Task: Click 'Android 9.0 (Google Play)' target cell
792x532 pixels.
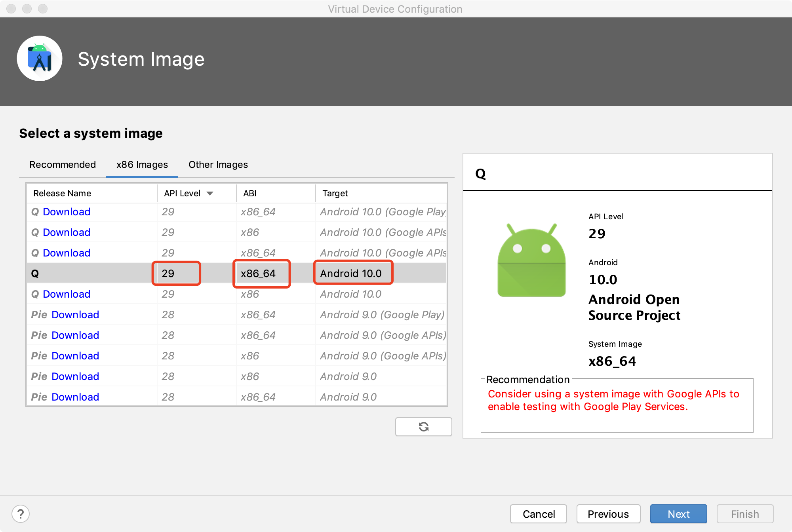Action: pyautogui.click(x=382, y=315)
